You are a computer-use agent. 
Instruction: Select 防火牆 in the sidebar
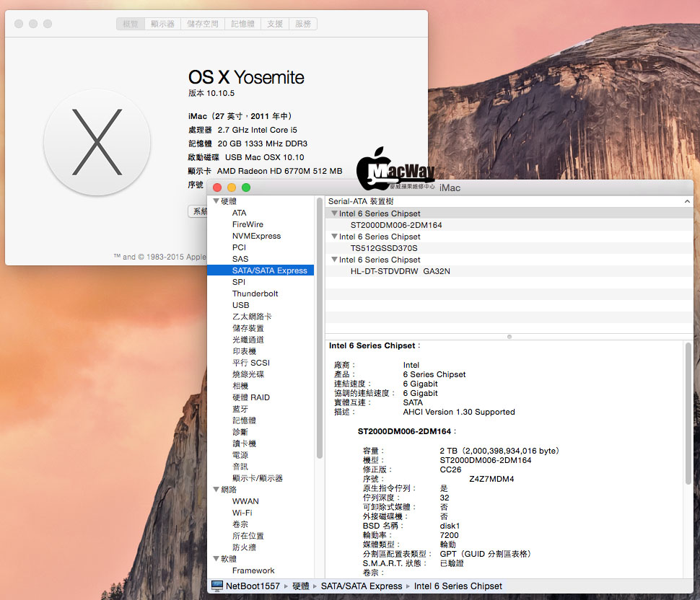[x=244, y=547]
